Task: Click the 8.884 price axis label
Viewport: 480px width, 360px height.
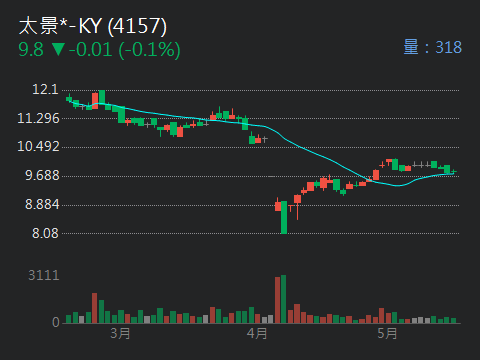Action: (x=42, y=204)
